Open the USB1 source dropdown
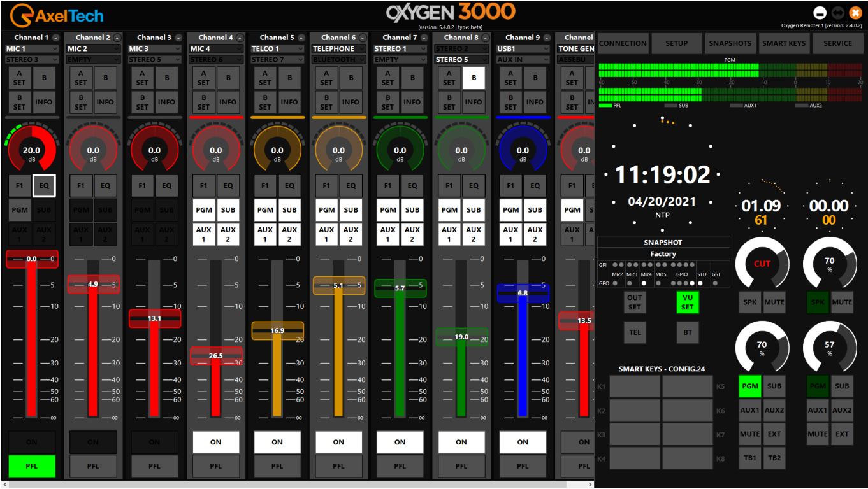Image resolution: width=868 pixels, height=489 pixels. pos(523,48)
